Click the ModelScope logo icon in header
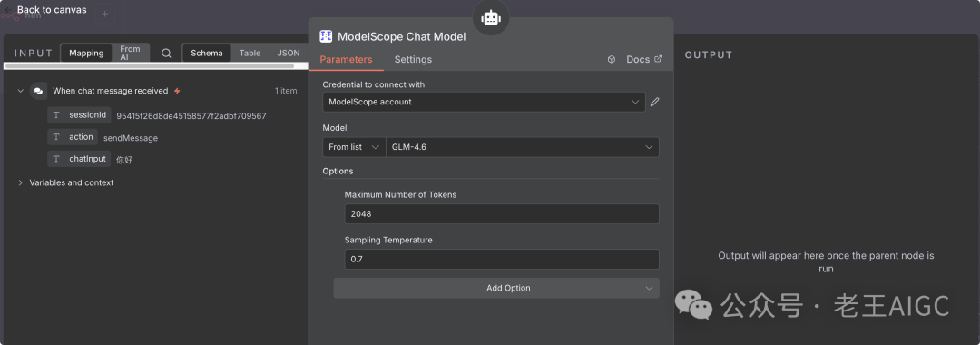Viewport: 980px width, 345px height. coord(326,36)
